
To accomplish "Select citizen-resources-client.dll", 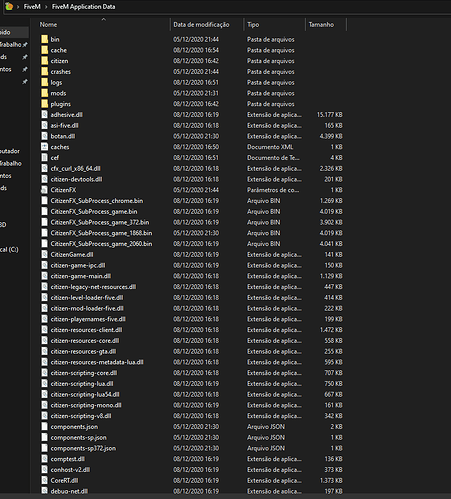I will (86, 330).
